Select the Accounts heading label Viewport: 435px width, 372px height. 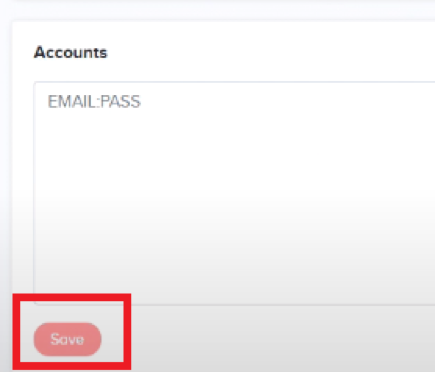pyautogui.click(x=71, y=53)
